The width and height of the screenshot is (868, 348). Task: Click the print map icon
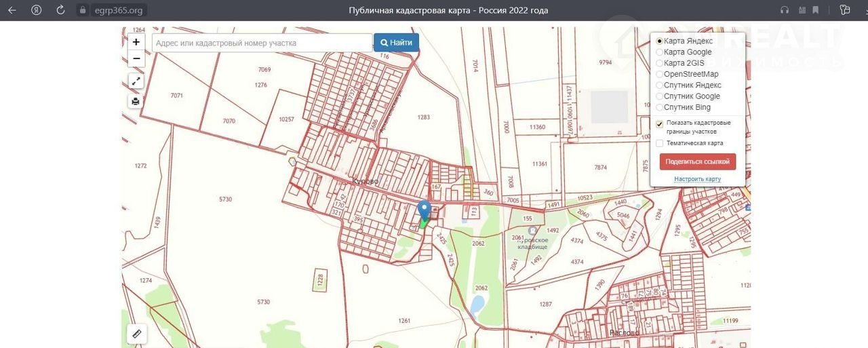[136, 102]
